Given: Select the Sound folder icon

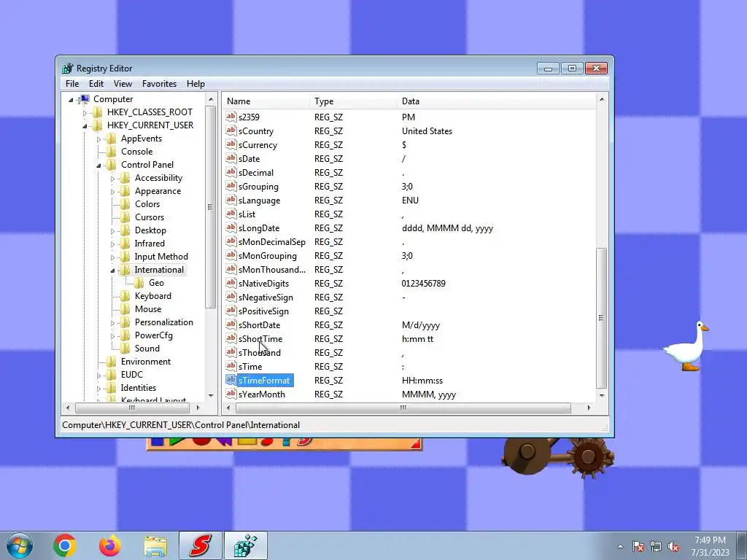Looking at the screenshot, I should (x=125, y=348).
